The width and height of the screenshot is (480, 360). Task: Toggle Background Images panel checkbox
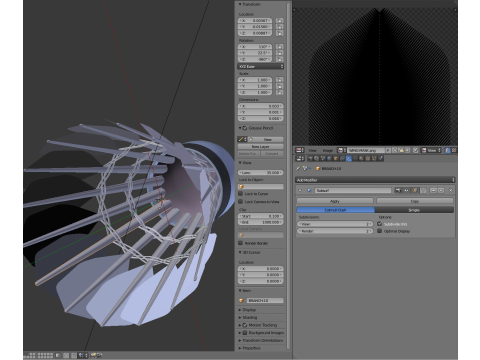[x=245, y=333]
